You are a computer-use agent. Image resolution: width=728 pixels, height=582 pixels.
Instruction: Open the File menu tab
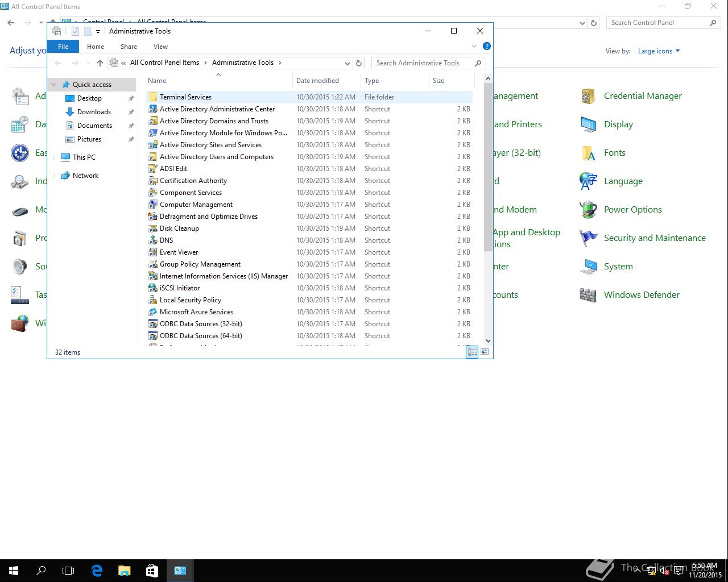(x=63, y=47)
